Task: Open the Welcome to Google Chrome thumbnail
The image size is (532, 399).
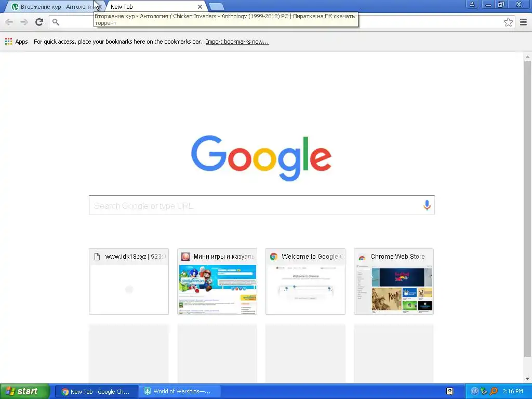Action: coord(305,282)
